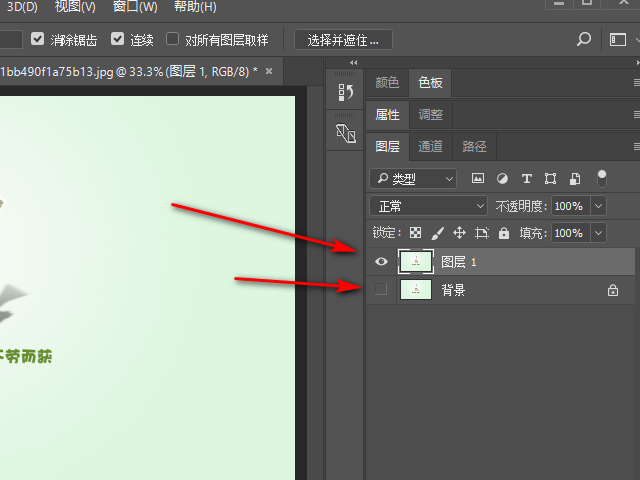Image resolution: width=640 pixels, height=480 pixels.
Task: Switch to the 调整 tab
Action: pos(431,114)
